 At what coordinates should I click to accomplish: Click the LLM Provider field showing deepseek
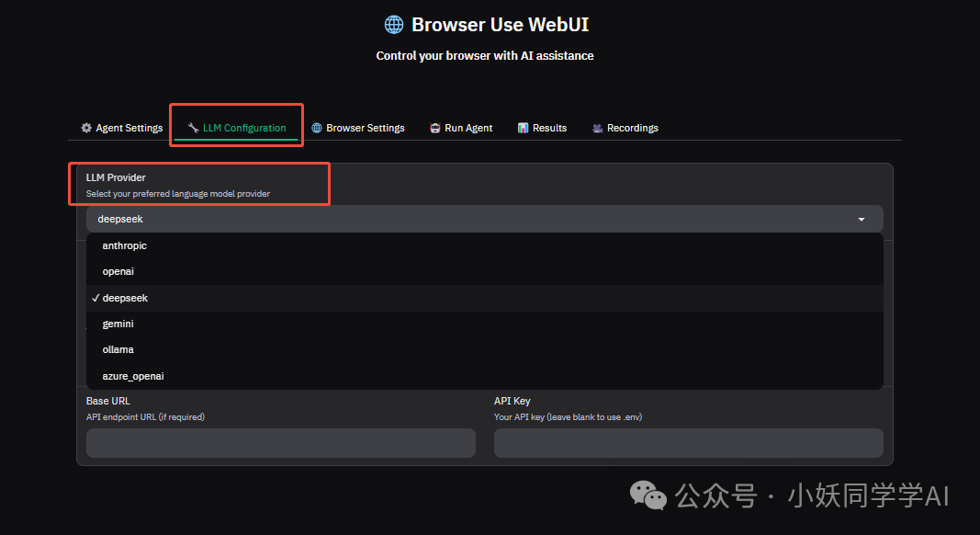coord(484,219)
